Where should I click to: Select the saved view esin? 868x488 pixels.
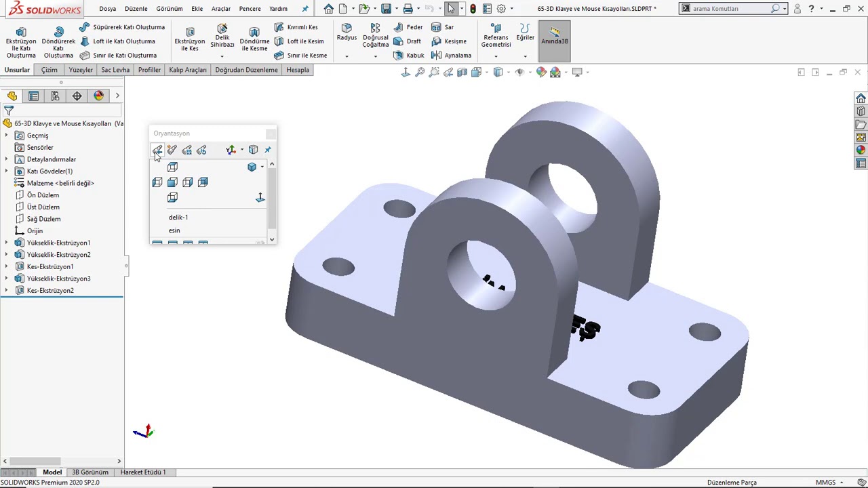(x=174, y=230)
